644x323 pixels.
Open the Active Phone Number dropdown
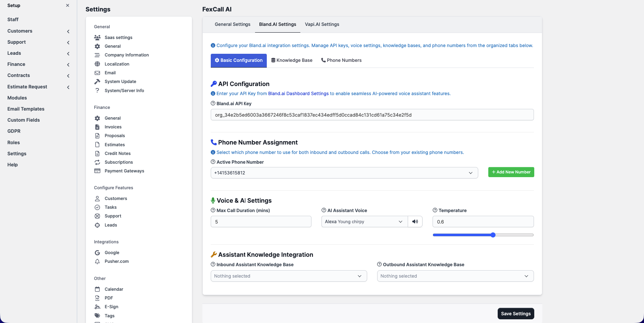(x=344, y=173)
